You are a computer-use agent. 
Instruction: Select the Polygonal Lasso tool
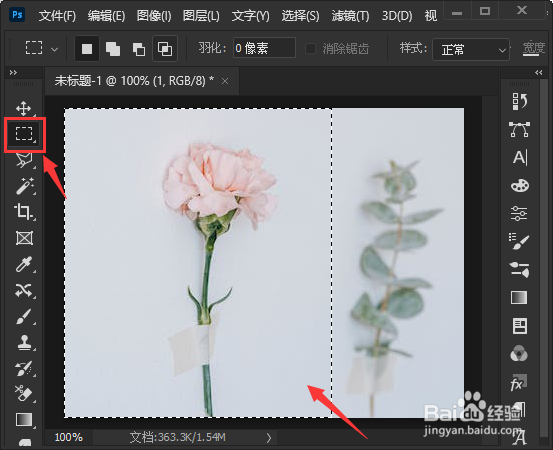24,160
